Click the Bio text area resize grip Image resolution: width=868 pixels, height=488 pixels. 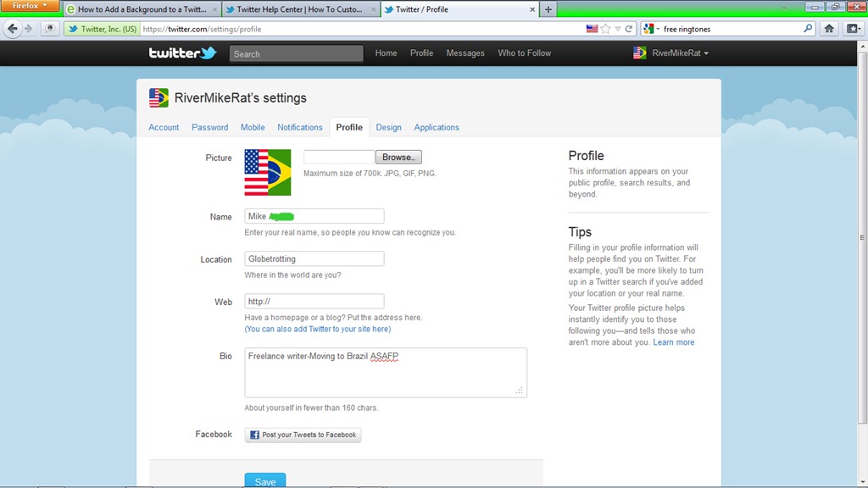520,391
